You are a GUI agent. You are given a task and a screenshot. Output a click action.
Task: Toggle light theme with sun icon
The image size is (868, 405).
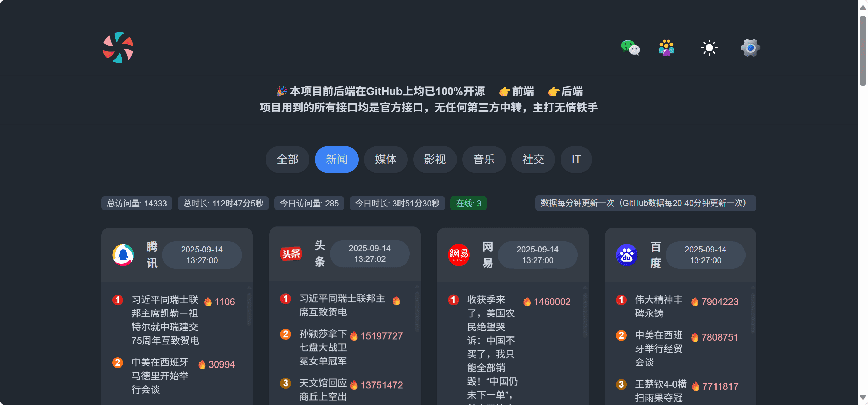[709, 48]
